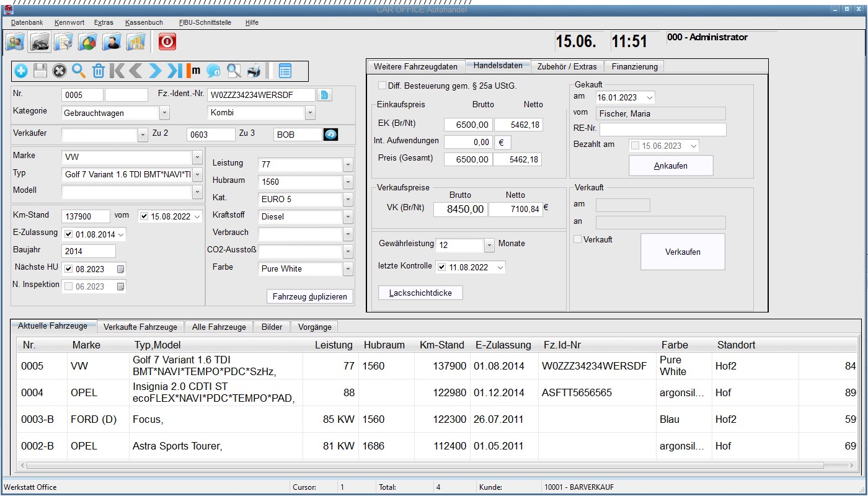Image resolution: width=868 pixels, height=496 pixels.
Task: Toggle the Bezahlt am date checkbox
Action: (x=635, y=146)
